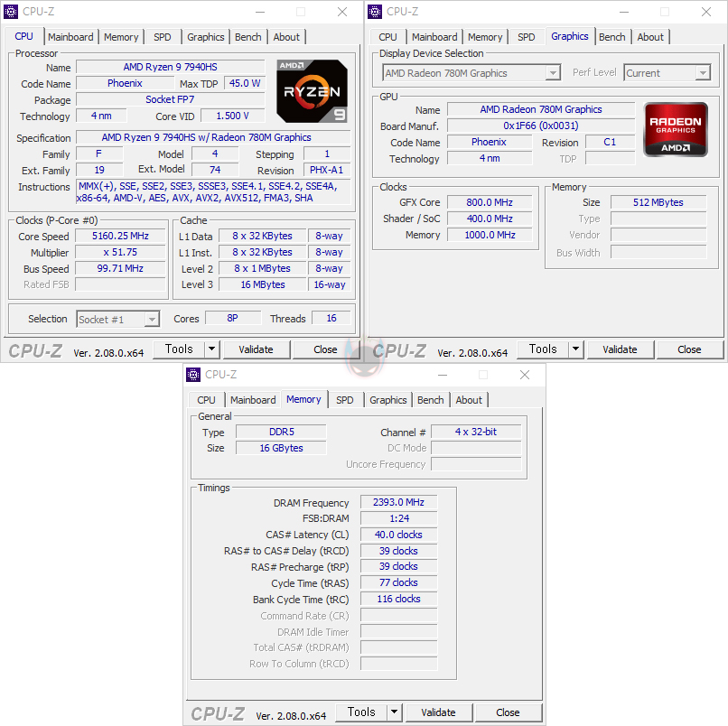
Task: Open About tab in CPU window
Action: point(286,37)
